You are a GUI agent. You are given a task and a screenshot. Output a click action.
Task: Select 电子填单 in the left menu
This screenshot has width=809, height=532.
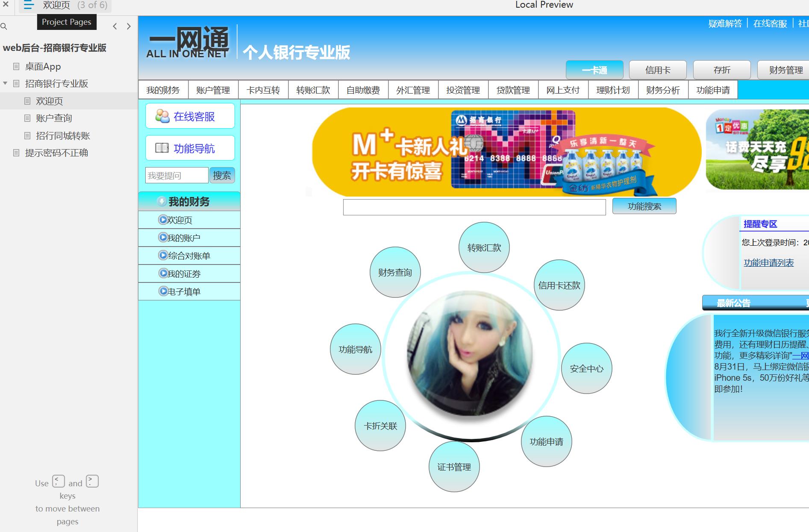[x=189, y=291]
